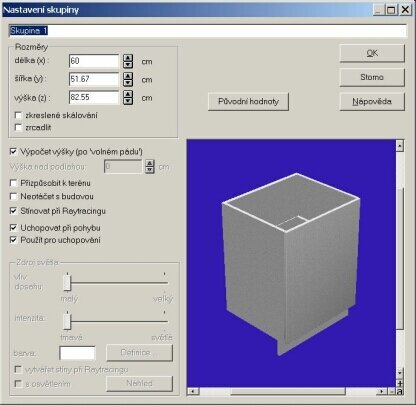Click preview vertical scrollbar up arrow
Viewport: 416px width, 405px height.
(400, 146)
